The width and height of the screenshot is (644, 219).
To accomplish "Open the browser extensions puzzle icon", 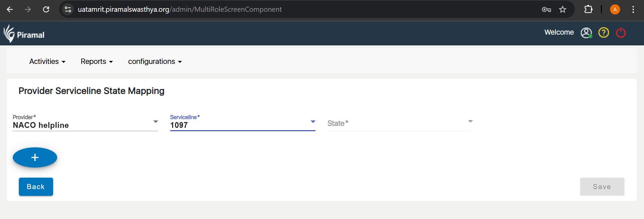I will (x=588, y=9).
